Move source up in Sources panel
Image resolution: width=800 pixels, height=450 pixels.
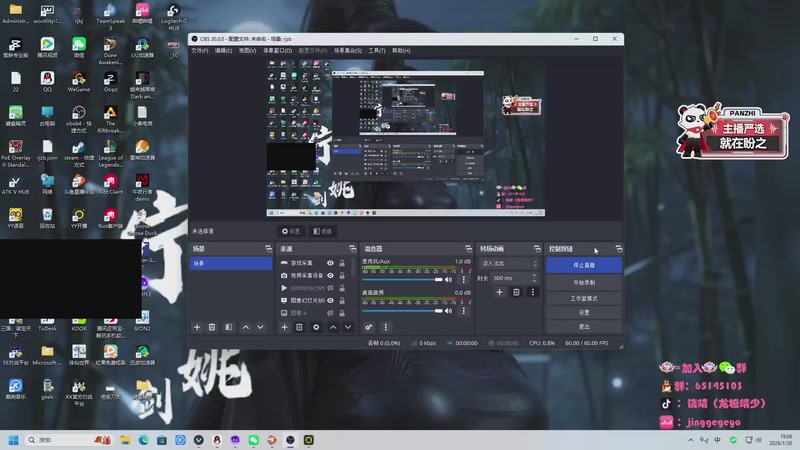(x=333, y=327)
